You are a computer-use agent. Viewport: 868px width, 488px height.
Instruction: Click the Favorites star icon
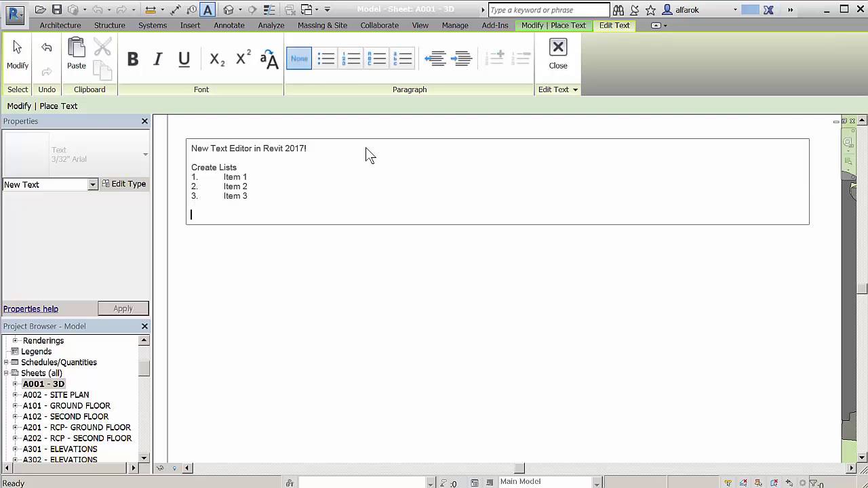pyautogui.click(x=651, y=10)
